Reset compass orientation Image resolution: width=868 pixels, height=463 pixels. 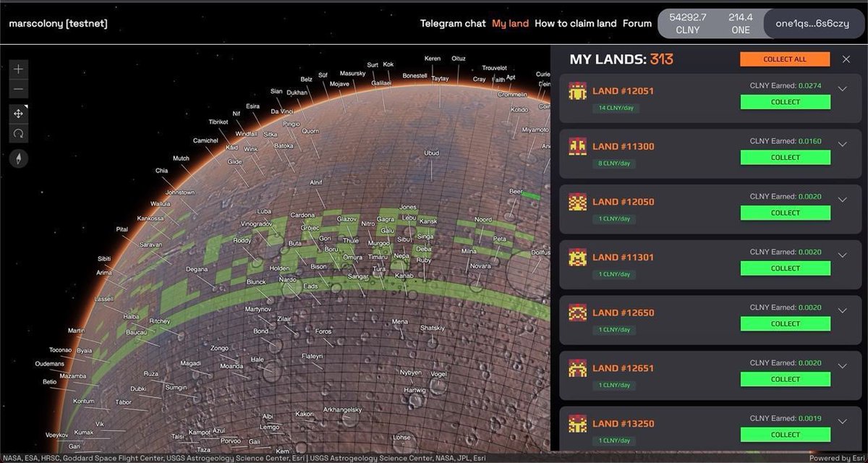pyautogui.click(x=19, y=158)
